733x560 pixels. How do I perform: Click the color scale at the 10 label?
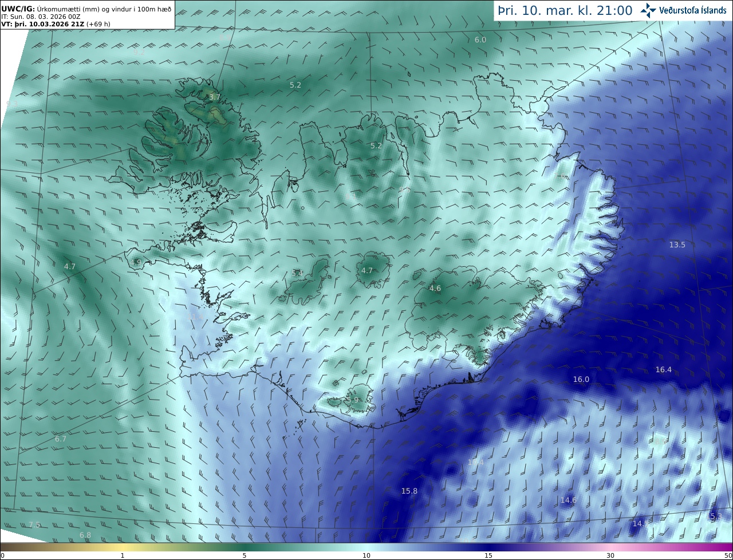click(x=366, y=555)
